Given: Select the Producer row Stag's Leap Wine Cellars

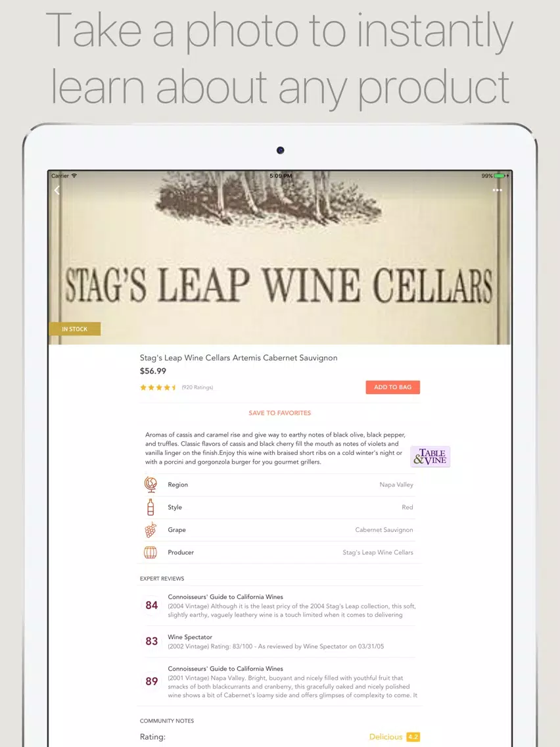Looking at the screenshot, I should (x=279, y=552).
